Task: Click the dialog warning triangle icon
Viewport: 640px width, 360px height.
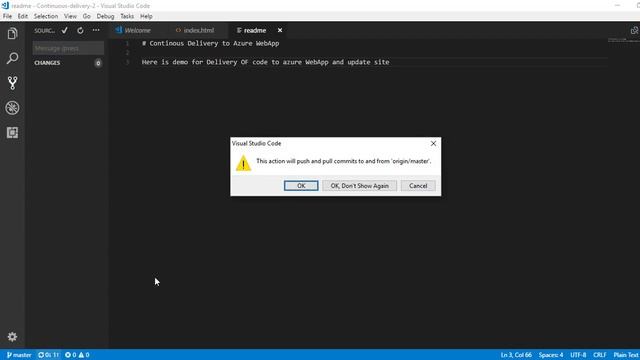Action: point(243,163)
